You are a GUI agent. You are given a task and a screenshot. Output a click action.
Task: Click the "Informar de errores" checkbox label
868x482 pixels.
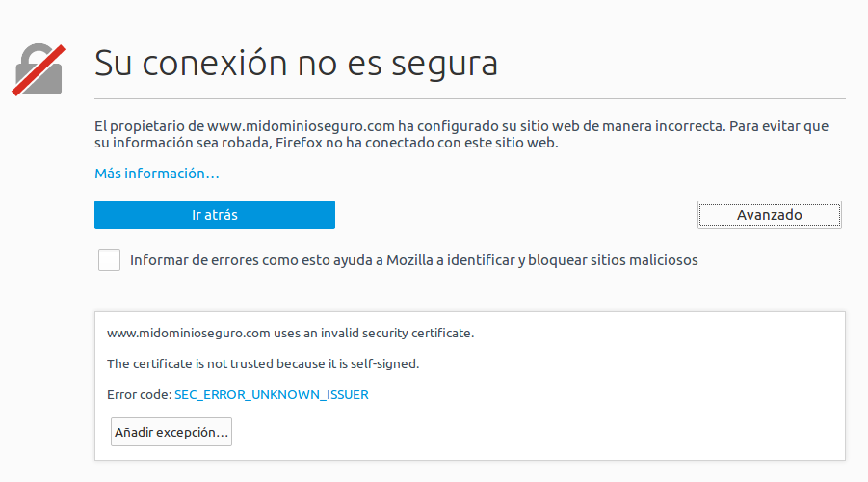pyautogui.click(x=413, y=259)
